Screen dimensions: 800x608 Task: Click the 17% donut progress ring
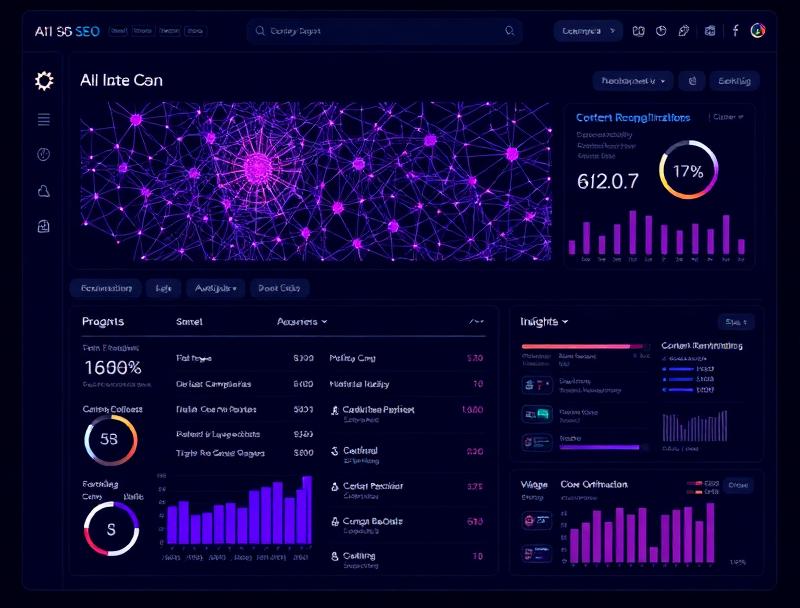click(x=687, y=171)
